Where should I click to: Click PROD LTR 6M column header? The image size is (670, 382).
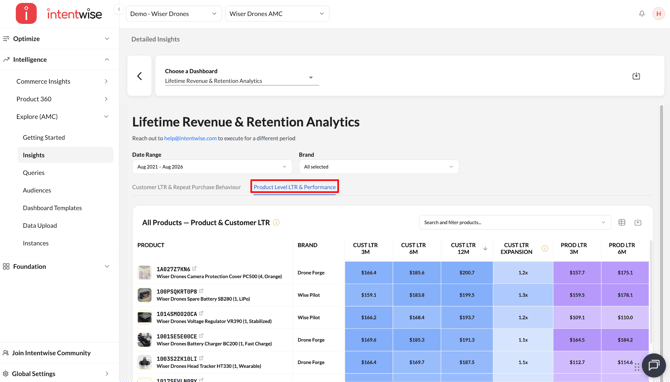(x=622, y=248)
